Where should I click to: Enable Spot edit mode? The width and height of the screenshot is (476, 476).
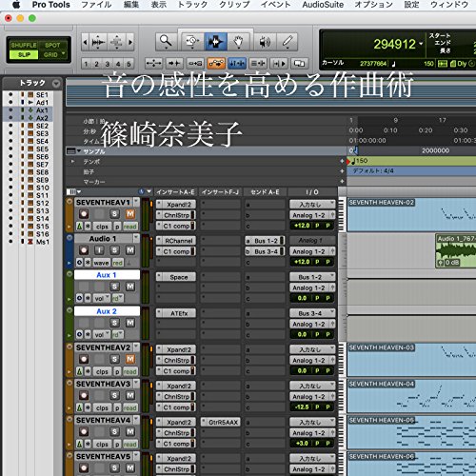[52, 45]
